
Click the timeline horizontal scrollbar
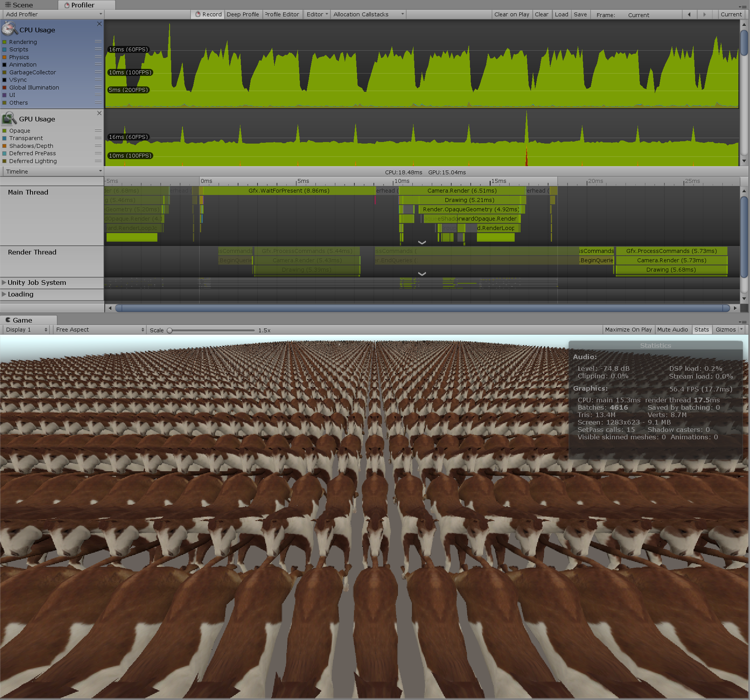pyautogui.click(x=423, y=308)
